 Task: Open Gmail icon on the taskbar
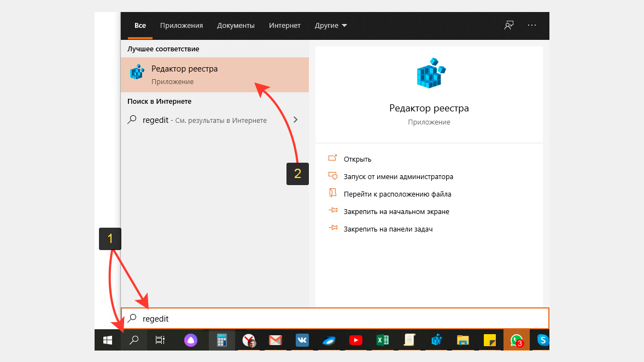pos(276,340)
